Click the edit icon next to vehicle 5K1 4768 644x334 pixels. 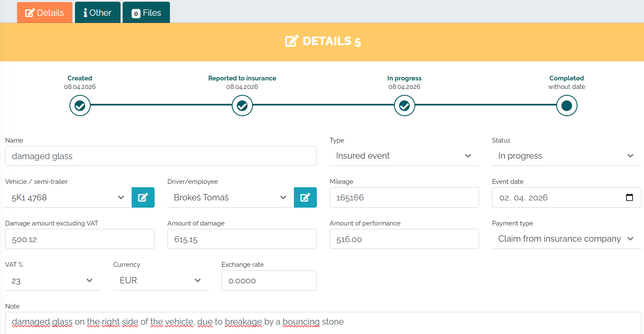click(143, 197)
